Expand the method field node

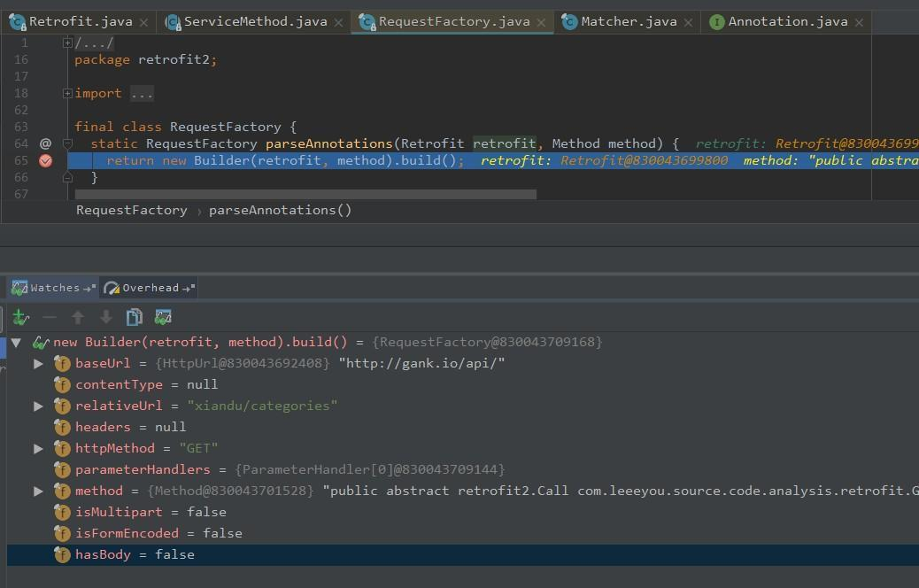click(38, 491)
